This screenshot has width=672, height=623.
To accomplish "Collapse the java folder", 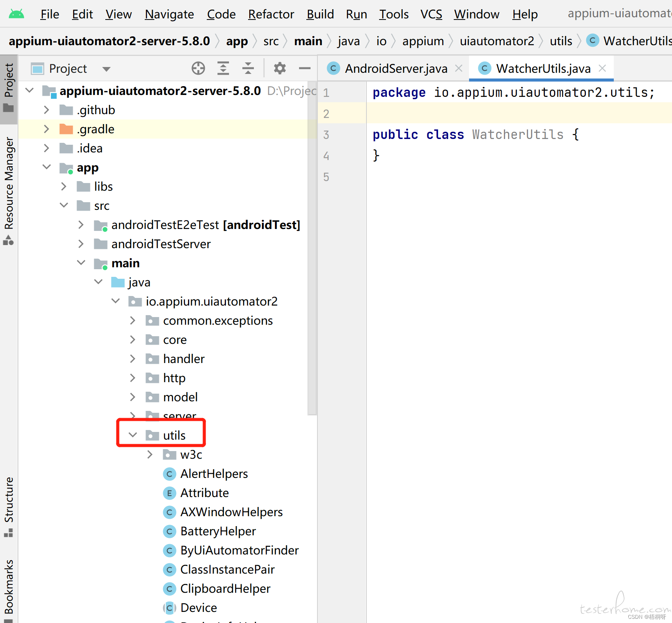I will pos(98,282).
